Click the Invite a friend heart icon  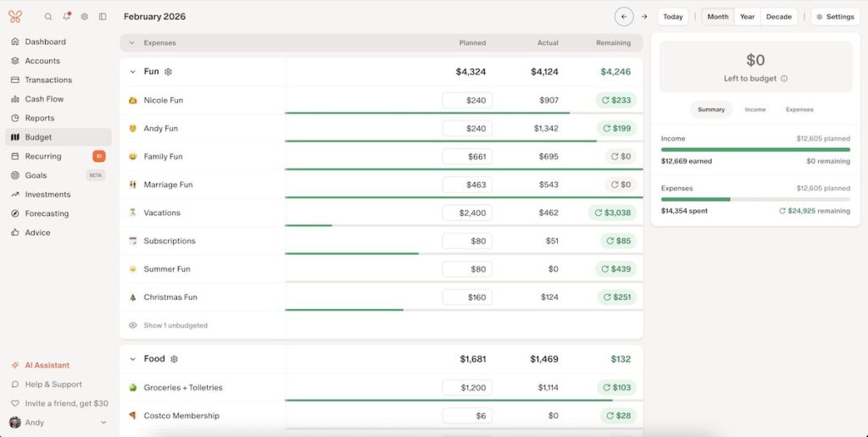coord(15,403)
